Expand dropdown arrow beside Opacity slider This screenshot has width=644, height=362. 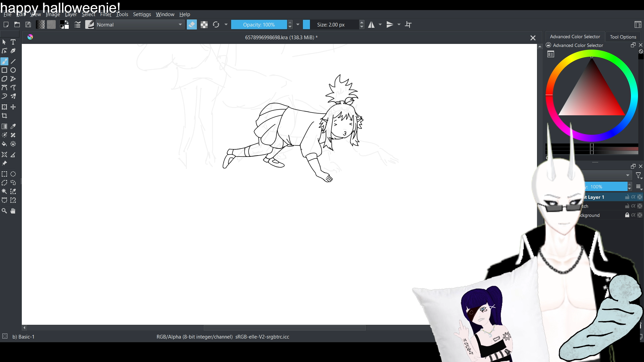coord(298,24)
